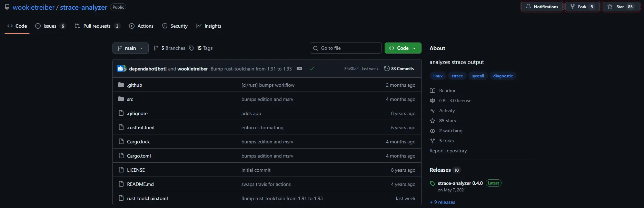Click the GPL-3.0 license scale icon
The width and height of the screenshot is (644, 208).
click(x=433, y=101)
